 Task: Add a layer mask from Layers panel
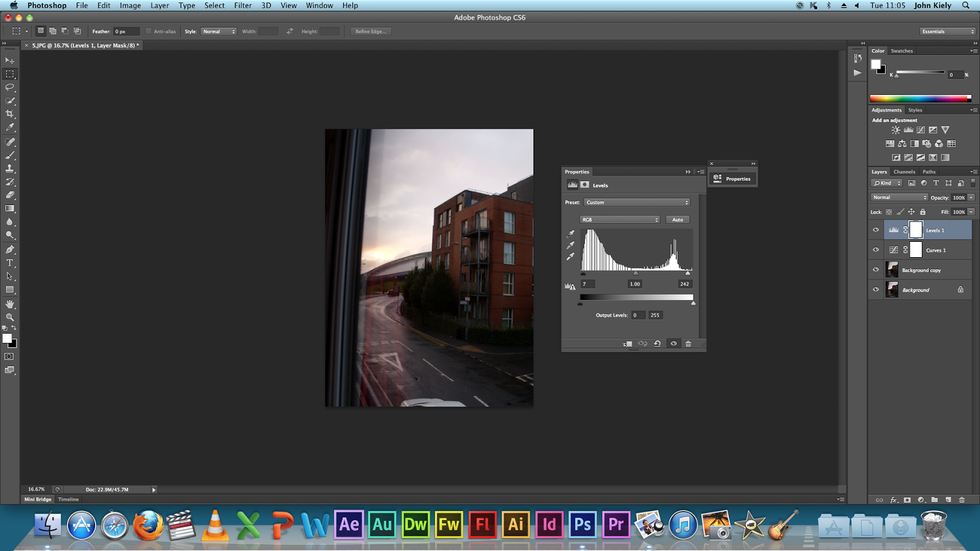coord(907,500)
